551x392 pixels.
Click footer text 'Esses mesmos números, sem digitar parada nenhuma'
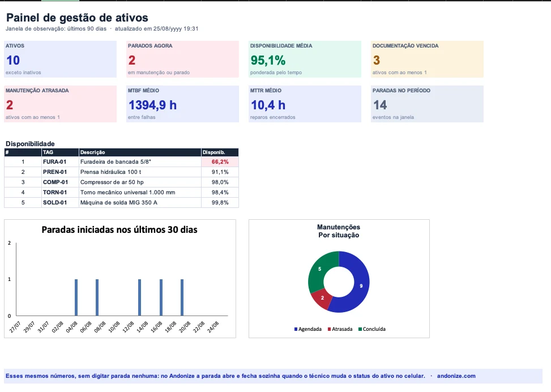pyautogui.click(x=82, y=376)
